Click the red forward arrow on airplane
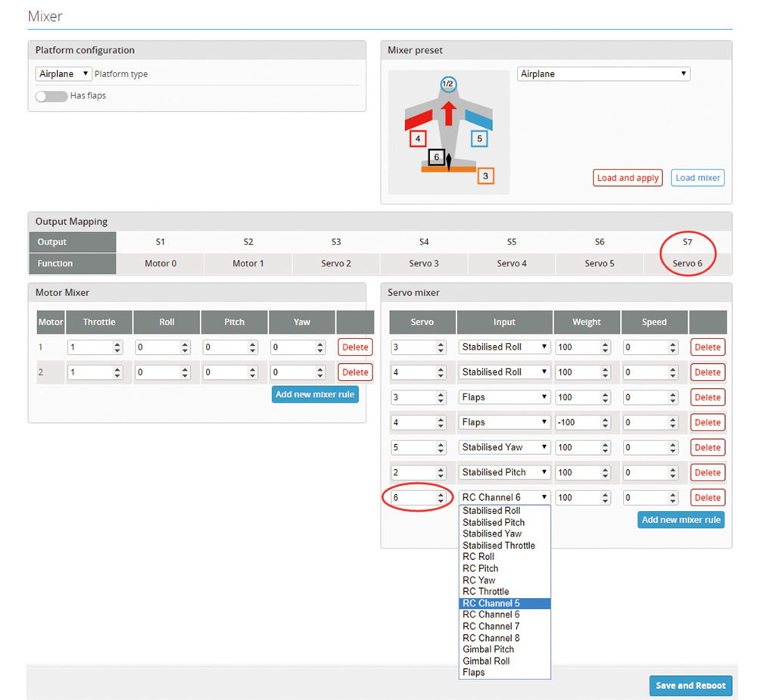Image resolution: width=757 pixels, height=700 pixels. tap(448, 112)
